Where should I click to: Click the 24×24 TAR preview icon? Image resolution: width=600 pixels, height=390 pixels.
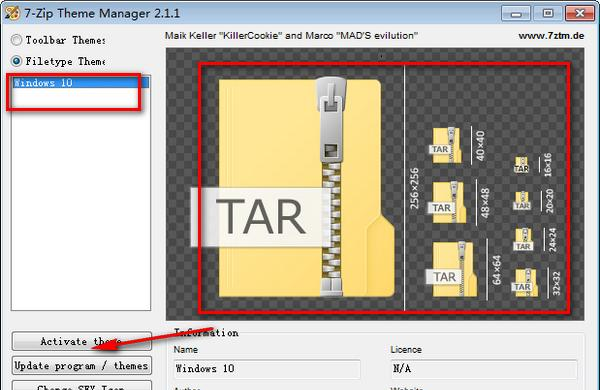523,240
